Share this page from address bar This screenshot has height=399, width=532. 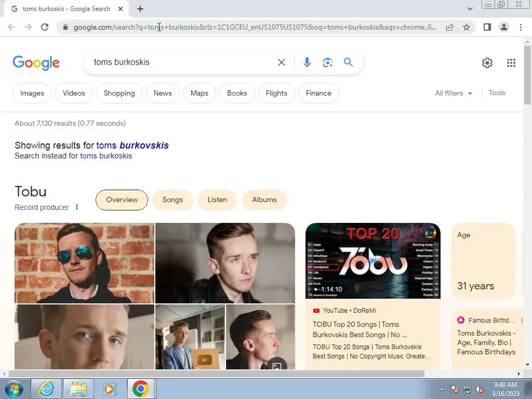(x=450, y=27)
